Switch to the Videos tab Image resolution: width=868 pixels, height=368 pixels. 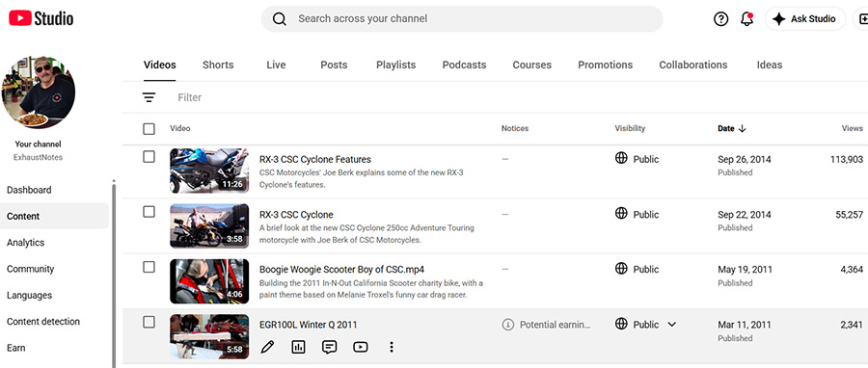(159, 65)
